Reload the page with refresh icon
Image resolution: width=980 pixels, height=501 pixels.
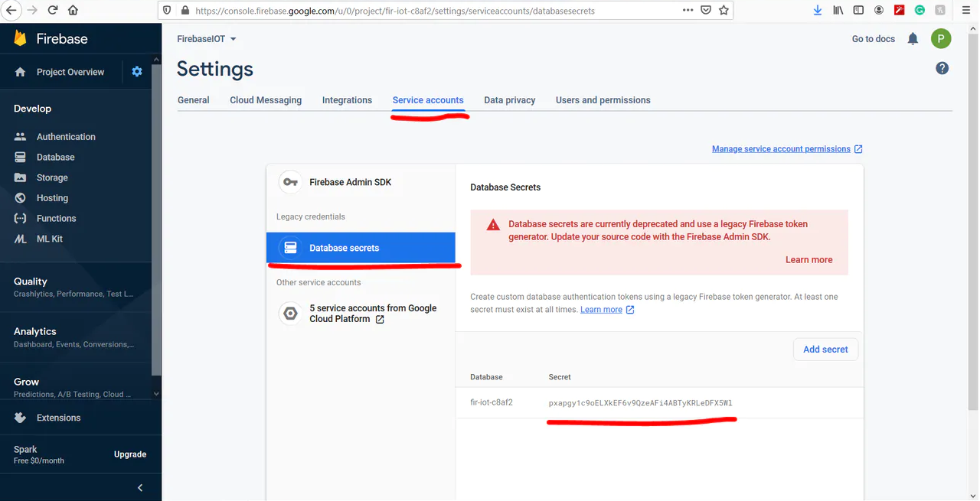click(x=53, y=11)
